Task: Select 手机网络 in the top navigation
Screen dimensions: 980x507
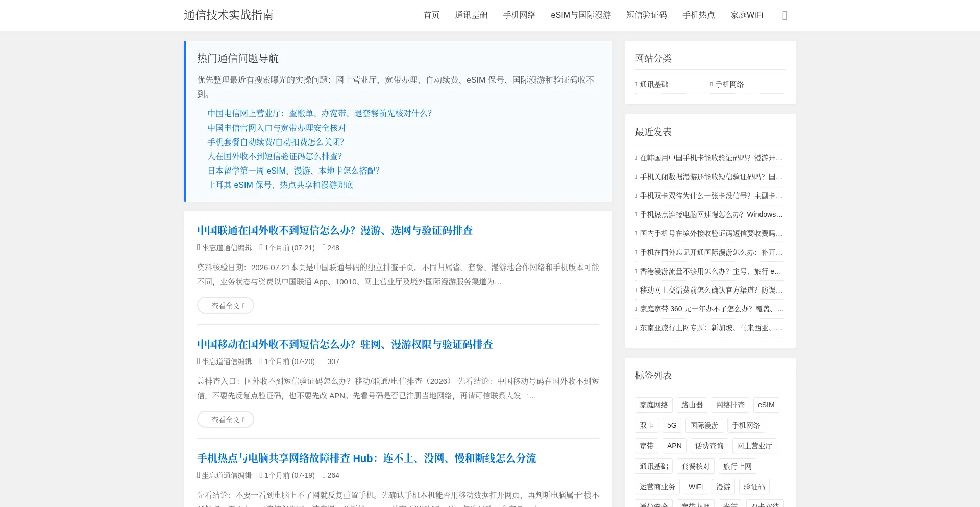Action: pos(519,15)
